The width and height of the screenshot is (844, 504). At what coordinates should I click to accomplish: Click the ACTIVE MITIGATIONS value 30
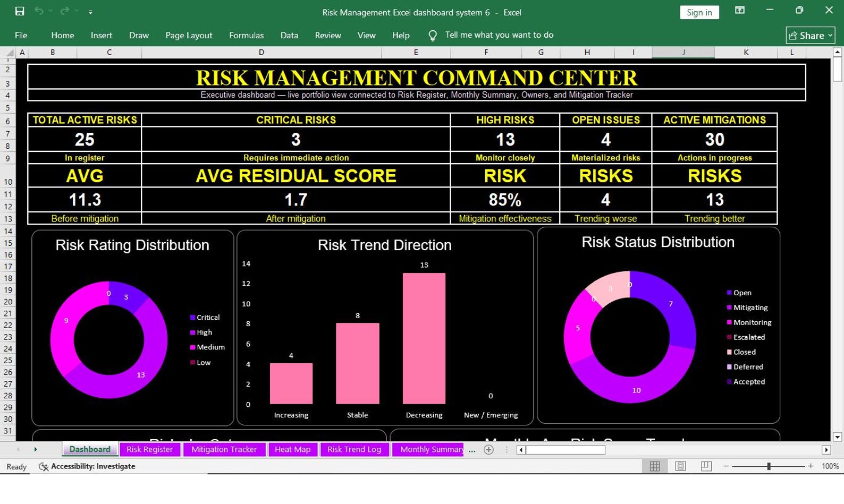tap(714, 139)
